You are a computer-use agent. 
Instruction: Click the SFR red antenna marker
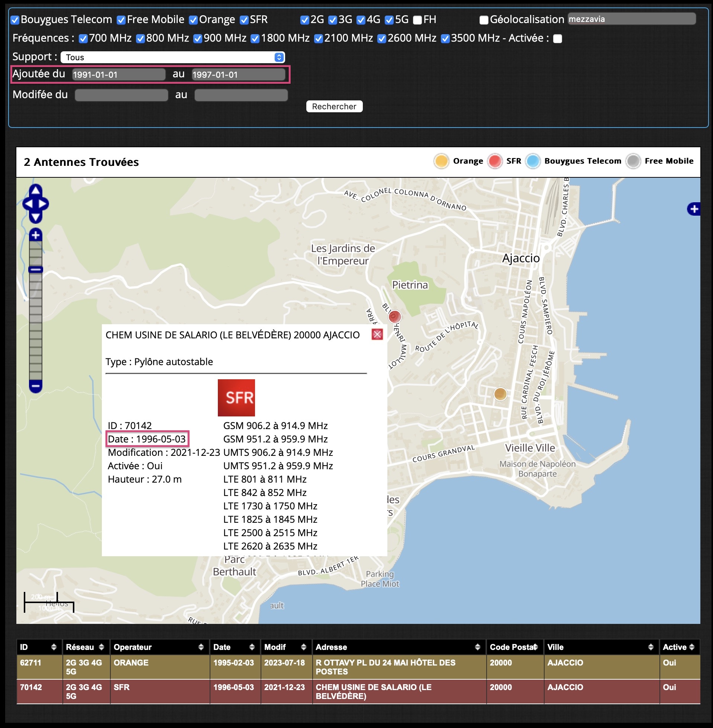coord(394,317)
